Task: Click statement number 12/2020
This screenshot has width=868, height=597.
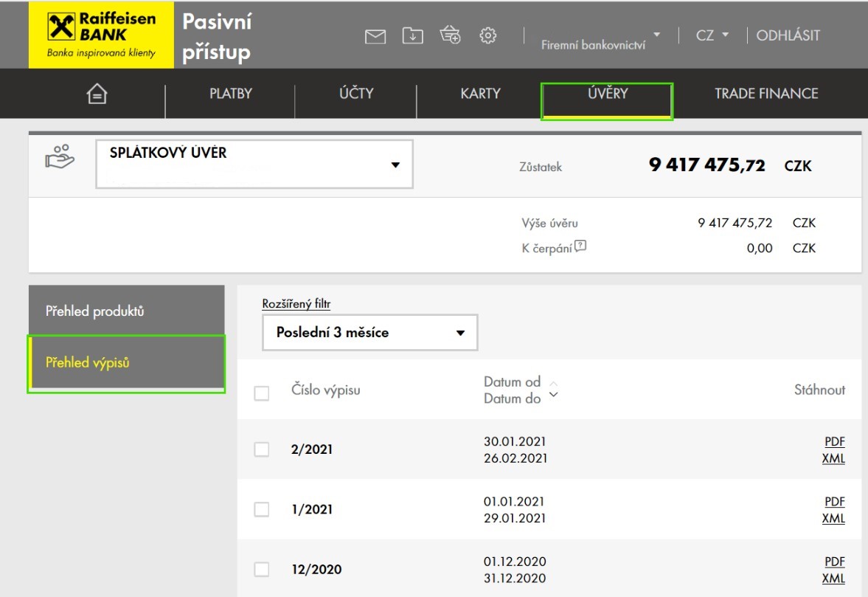Action: tap(316, 569)
